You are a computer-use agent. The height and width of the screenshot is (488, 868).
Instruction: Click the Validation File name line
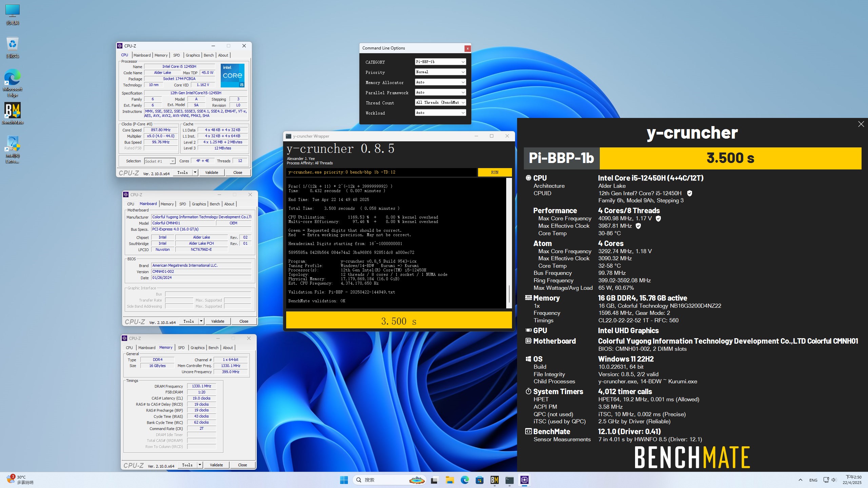pyautogui.click(x=342, y=292)
